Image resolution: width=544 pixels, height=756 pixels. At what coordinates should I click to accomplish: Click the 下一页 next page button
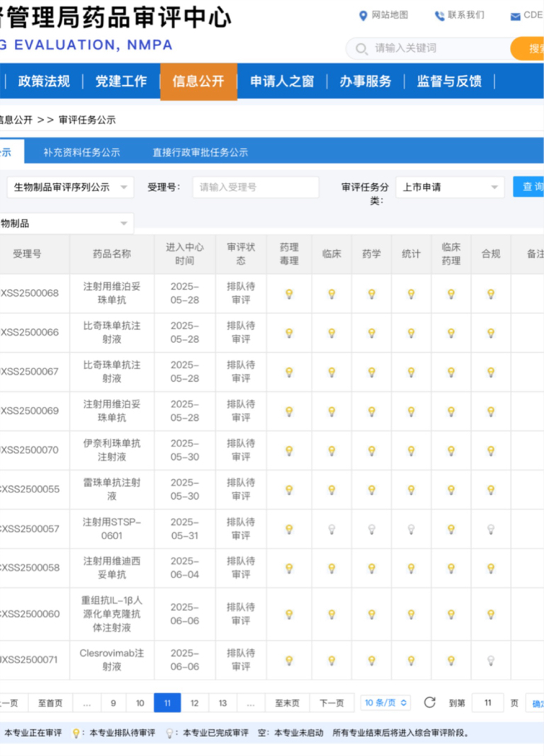331,703
